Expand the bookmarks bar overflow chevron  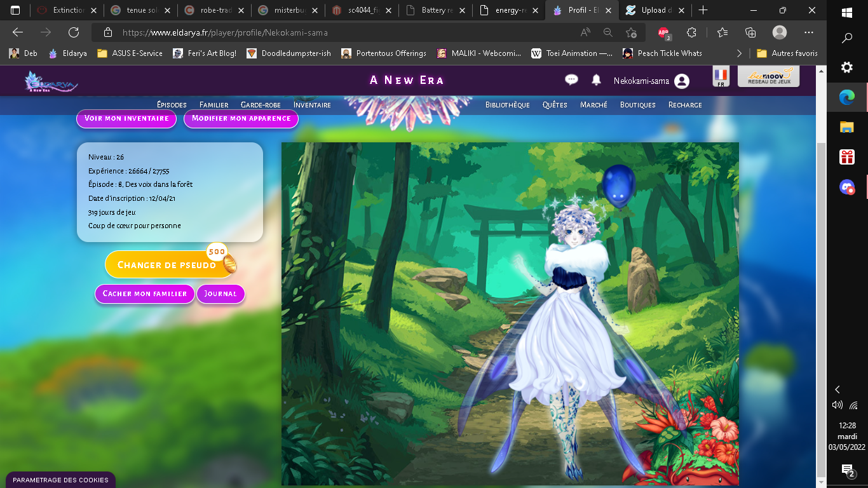tap(739, 53)
